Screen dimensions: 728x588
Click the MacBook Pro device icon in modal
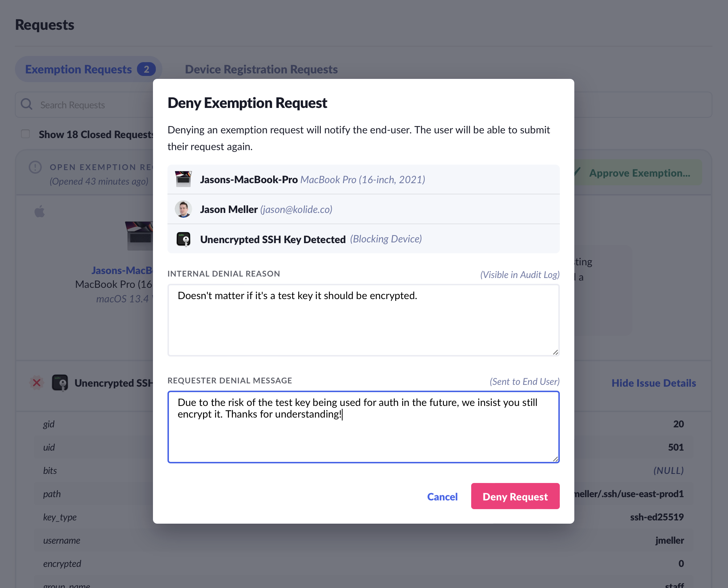click(183, 179)
